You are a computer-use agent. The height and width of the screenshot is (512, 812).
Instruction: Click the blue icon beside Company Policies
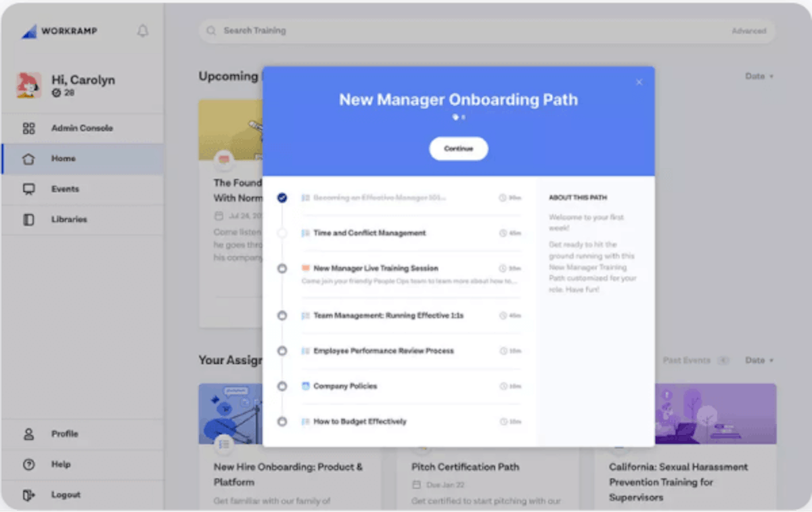(305, 386)
